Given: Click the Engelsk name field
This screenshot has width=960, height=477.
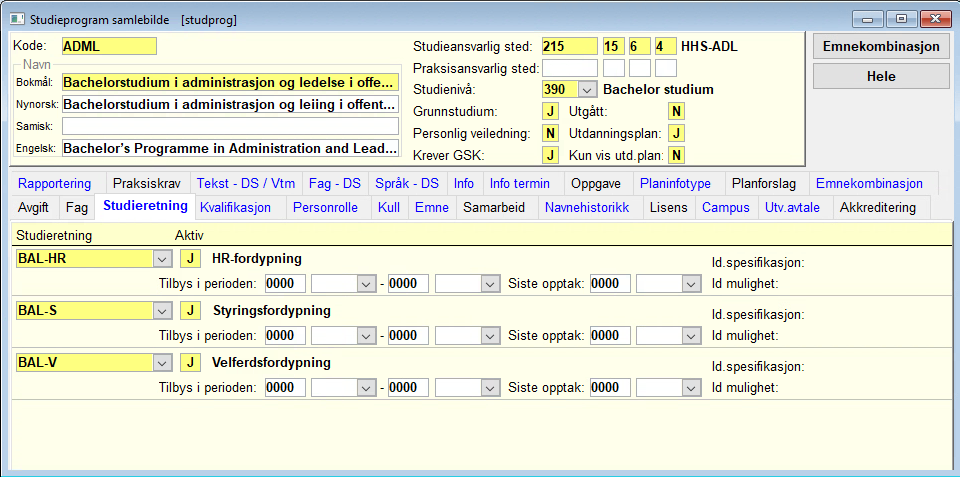Looking at the screenshot, I should 230,148.
